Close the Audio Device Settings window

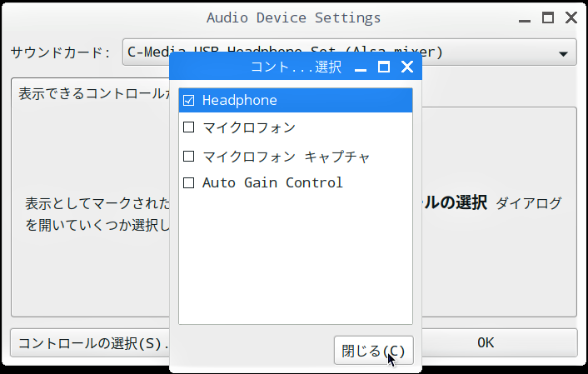(x=571, y=17)
